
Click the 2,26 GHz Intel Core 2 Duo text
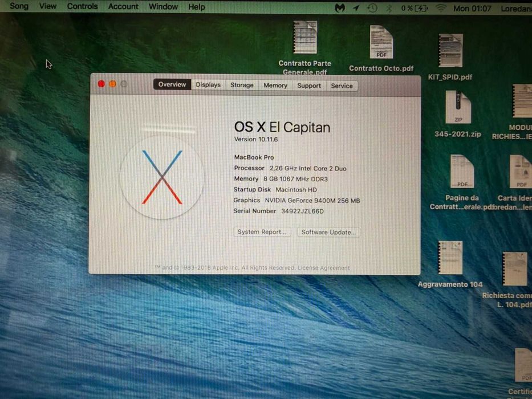pos(308,169)
